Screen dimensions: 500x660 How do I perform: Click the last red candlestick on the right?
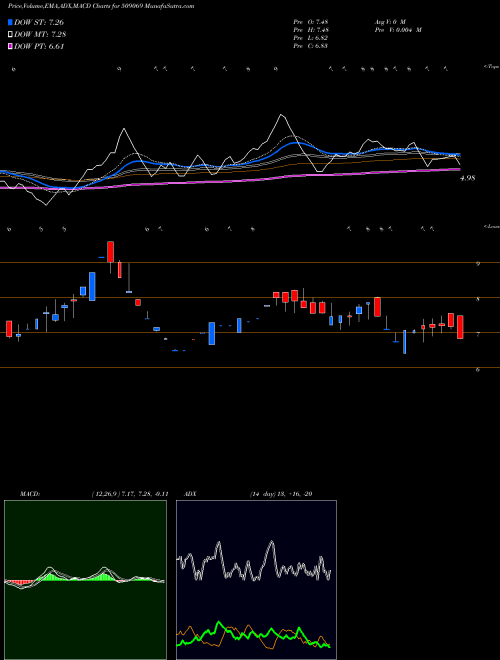460,327
